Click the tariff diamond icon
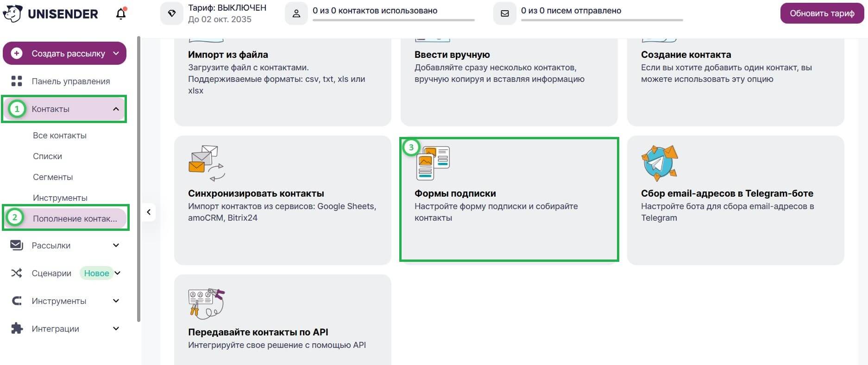The width and height of the screenshot is (868, 365). pyautogui.click(x=172, y=13)
